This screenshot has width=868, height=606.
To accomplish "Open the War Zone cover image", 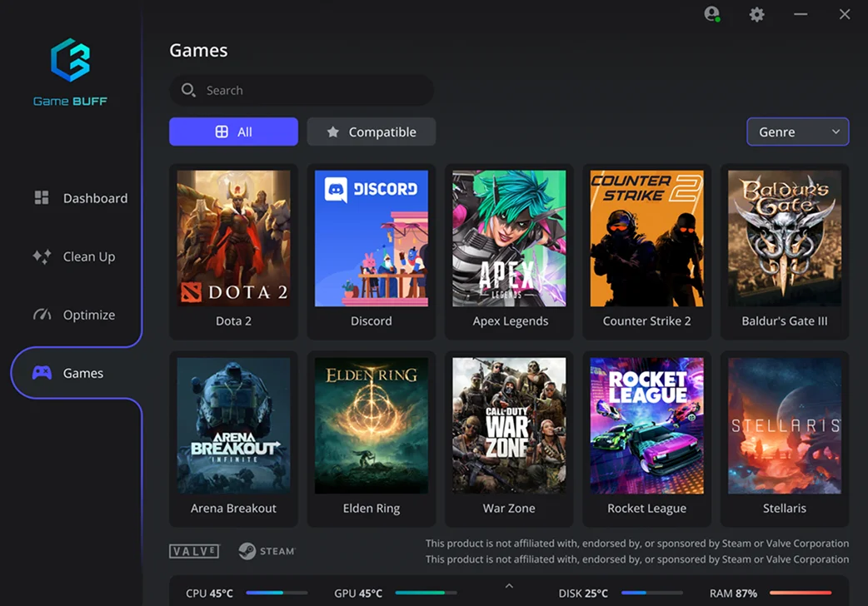I will coord(509,425).
